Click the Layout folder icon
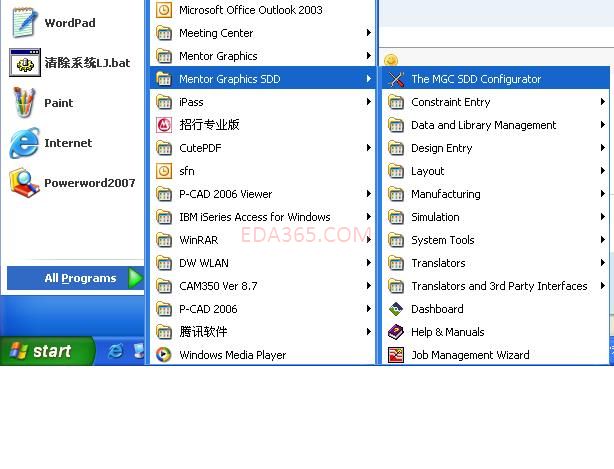Image resolution: width=614 pixels, height=469 pixels. point(396,171)
